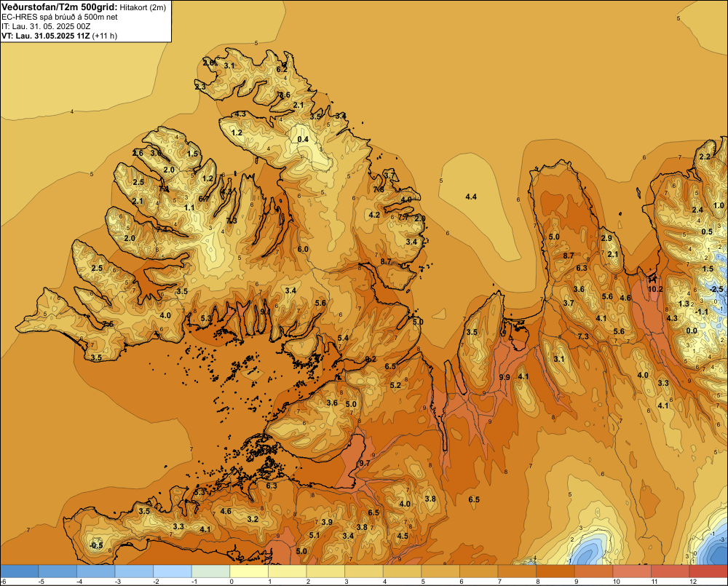Image resolution: width=728 pixels, height=586 pixels.
Task: Pick the legend color swatch between 9 and 10
Action: (593, 571)
